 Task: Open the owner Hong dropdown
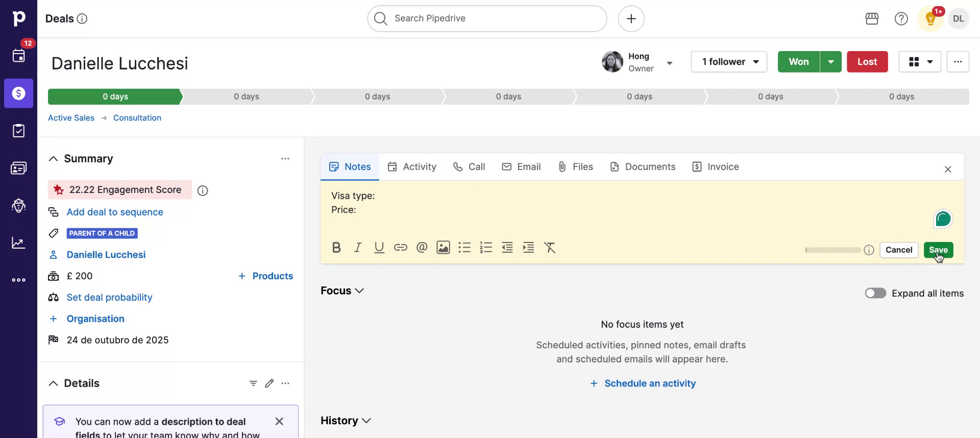click(x=670, y=63)
